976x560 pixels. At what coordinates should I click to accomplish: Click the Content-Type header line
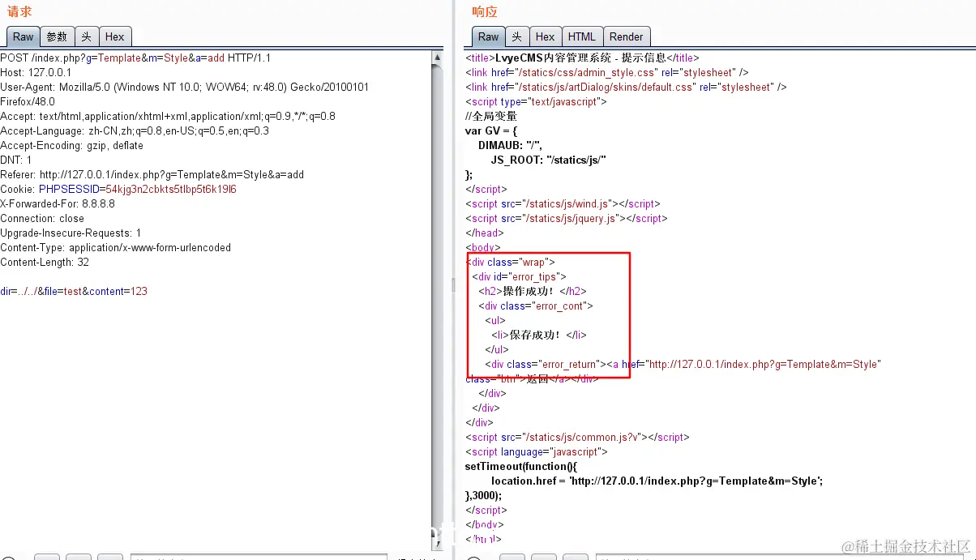[116, 248]
